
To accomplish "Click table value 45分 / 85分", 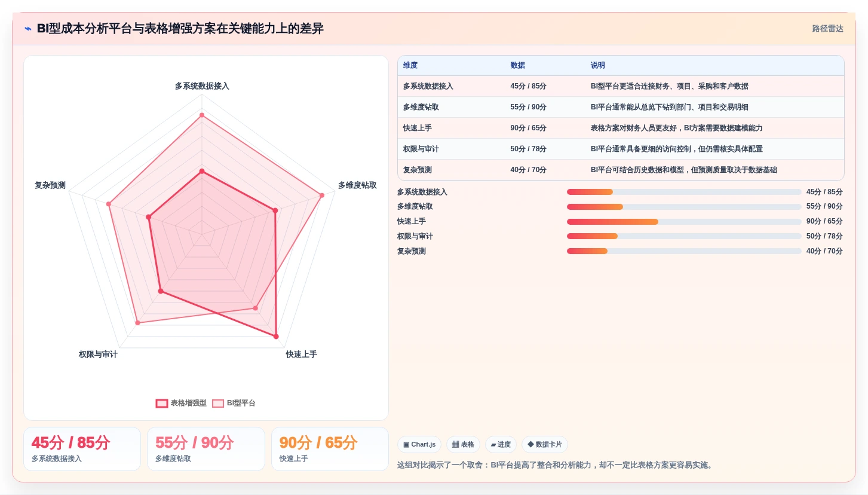I will pos(529,86).
